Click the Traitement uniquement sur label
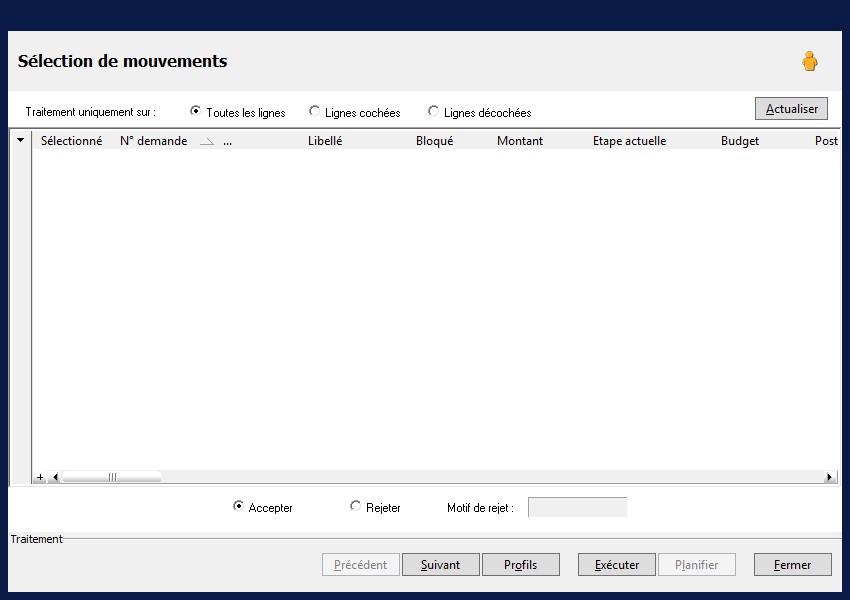The image size is (850, 600). coord(91,112)
